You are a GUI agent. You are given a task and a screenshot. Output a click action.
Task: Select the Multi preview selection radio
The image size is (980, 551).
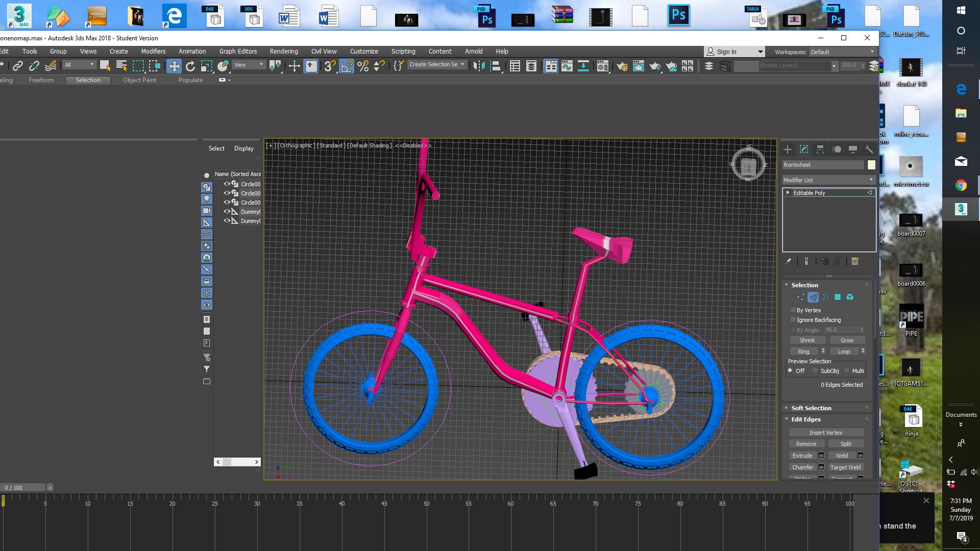click(x=847, y=371)
